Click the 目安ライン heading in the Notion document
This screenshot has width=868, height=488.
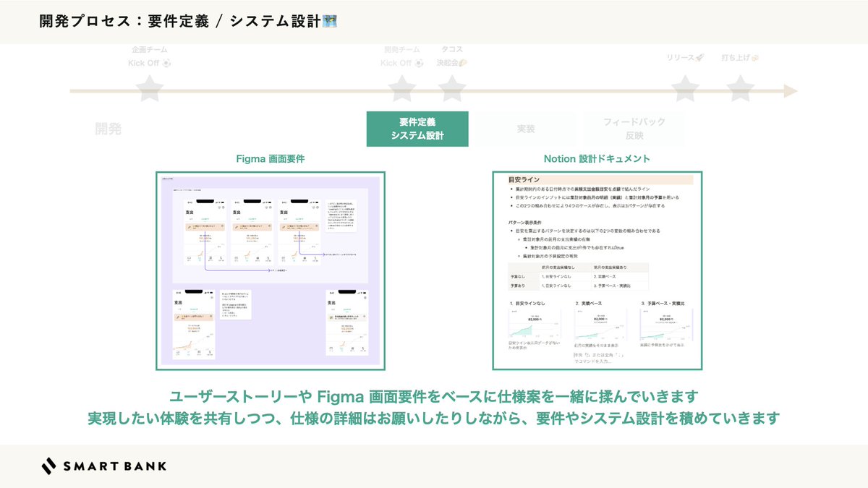tap(523, 179)
